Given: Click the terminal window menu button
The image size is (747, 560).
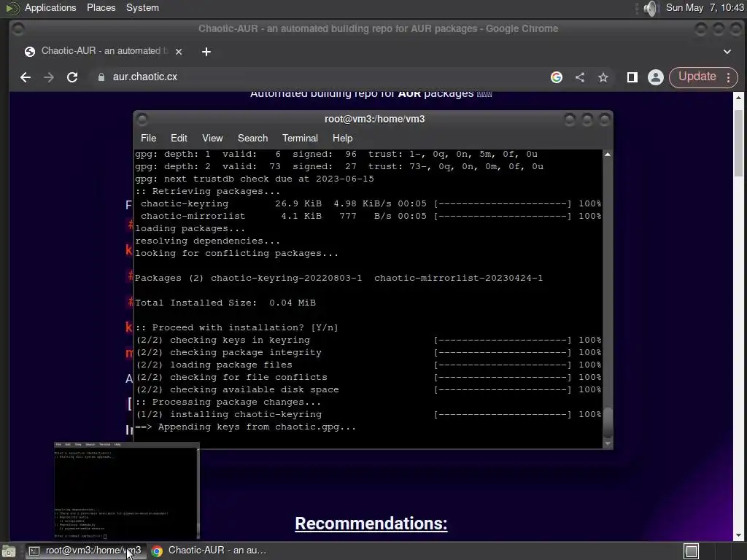Looking at the screenshot, I should (142, 119).
